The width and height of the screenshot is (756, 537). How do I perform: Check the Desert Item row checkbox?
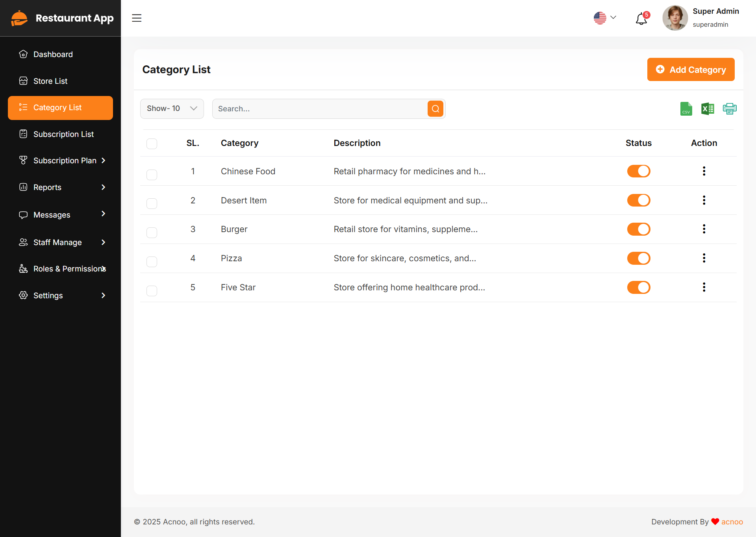pos(152,203)
